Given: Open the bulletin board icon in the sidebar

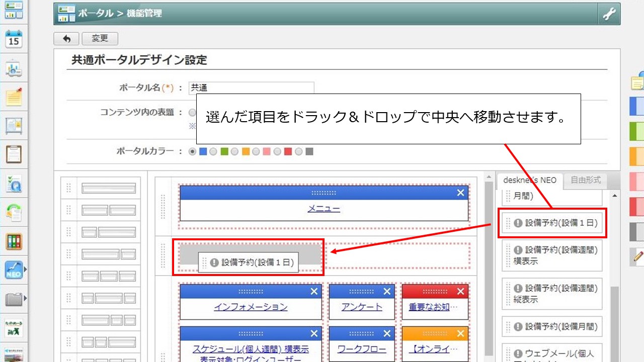Looking at the screenshot, I should [x=14, y=126].
